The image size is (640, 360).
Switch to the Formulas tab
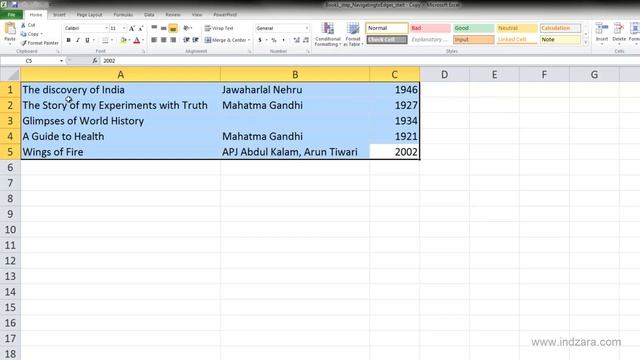coord(123,15)
